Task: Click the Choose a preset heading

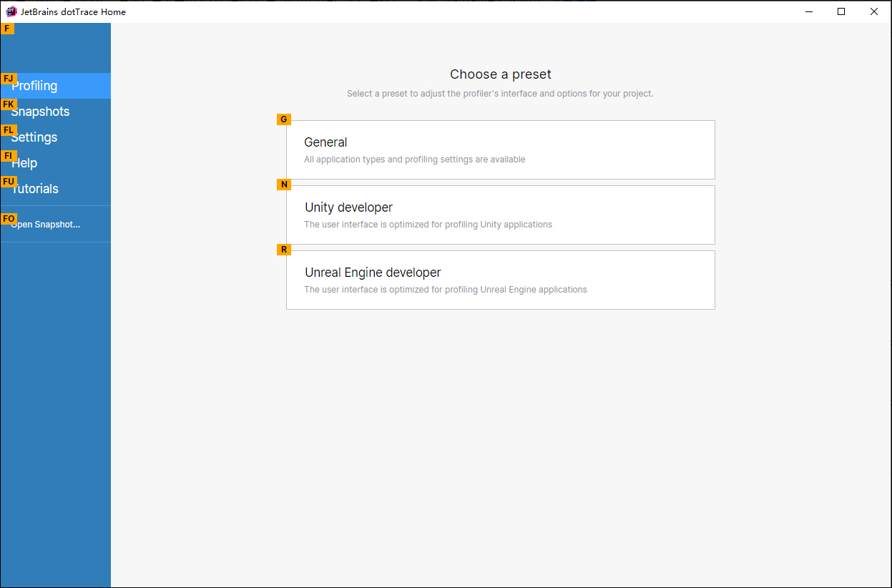Action: 500,74
